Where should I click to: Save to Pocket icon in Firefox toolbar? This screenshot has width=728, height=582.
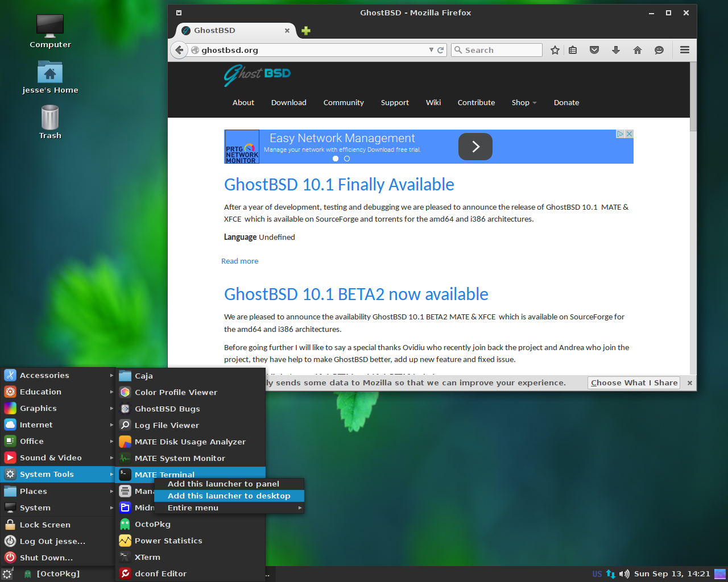pyautogui.click(x=594, y=50)
